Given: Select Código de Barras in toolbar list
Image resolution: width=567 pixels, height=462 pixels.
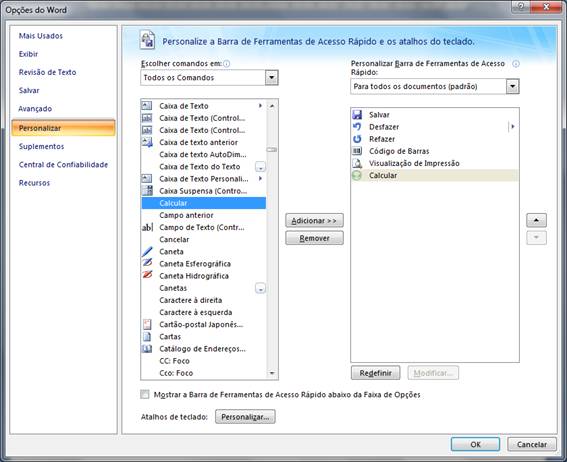Looking at the screenshot, I should pos(435,151).
